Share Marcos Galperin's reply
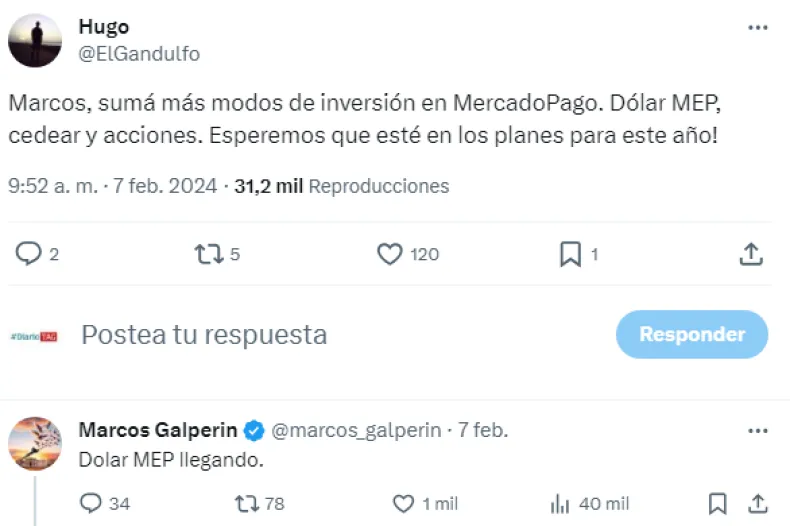790x526 pixels. 758,502
